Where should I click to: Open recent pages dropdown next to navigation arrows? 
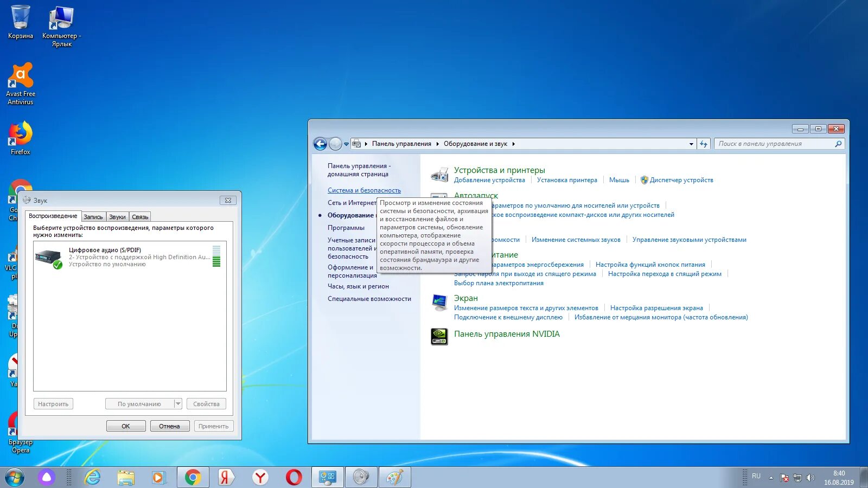click(x=346, y=144)
